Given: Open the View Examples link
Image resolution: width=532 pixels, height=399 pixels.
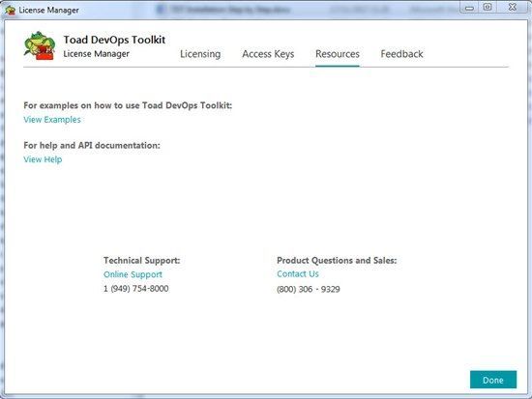Looking at the screenshot, I should (x=52, y=120).
